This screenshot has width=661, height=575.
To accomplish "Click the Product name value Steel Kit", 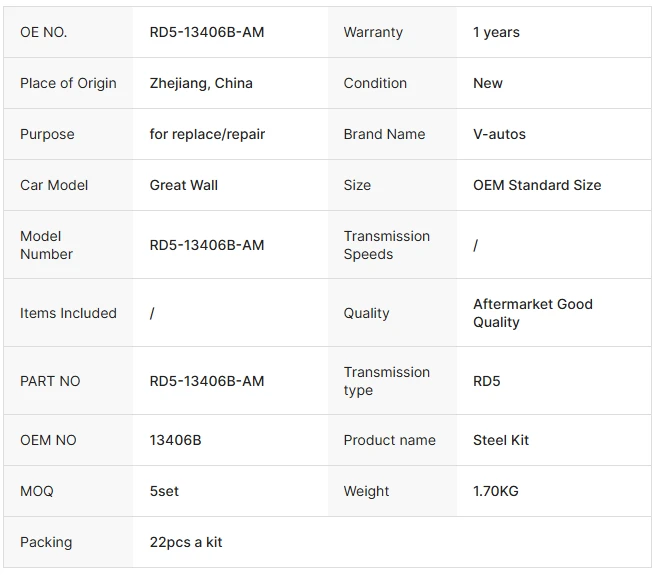I will 500,440.
